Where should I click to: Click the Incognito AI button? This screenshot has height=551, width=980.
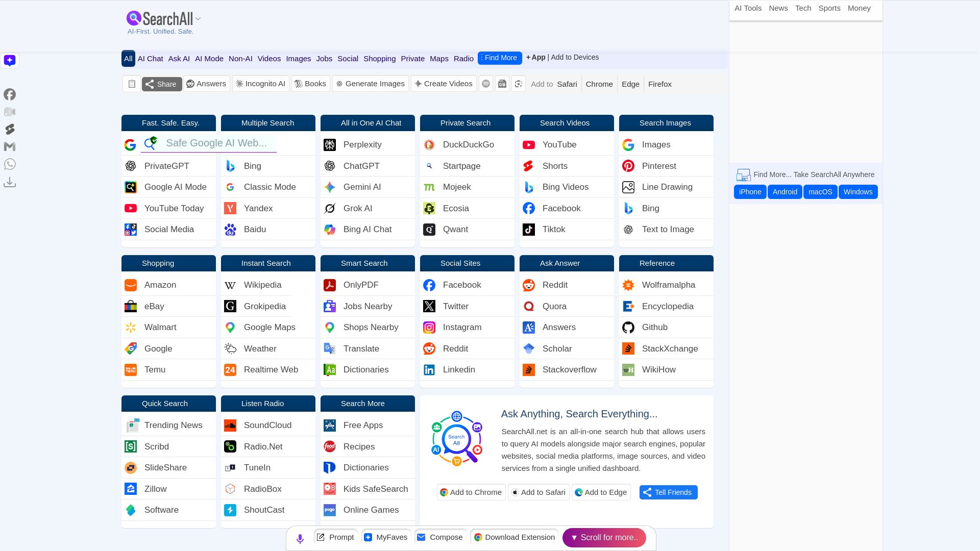[261, 84]
